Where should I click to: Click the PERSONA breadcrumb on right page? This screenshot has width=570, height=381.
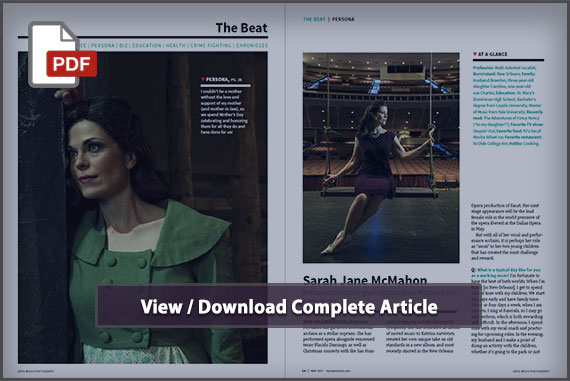coord(343,19)
